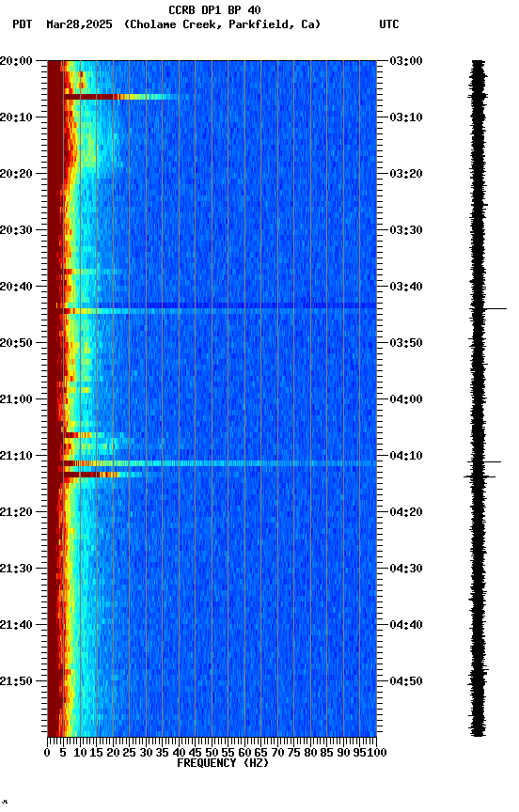519x812 pixels.
Task: Click the 90 Hz frequency tick label
Action: tap(343, 753)
